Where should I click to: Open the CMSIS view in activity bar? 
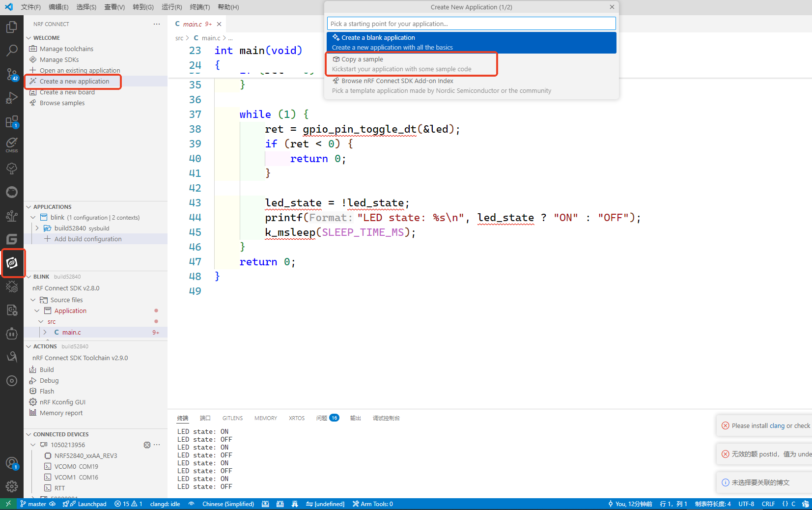coord(12,145)
